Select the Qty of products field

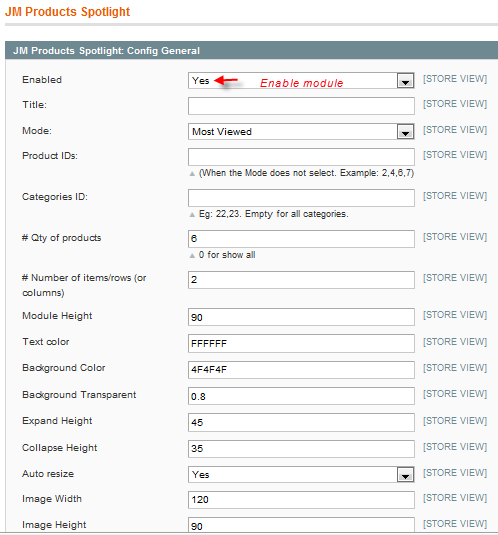coord(301,239)
